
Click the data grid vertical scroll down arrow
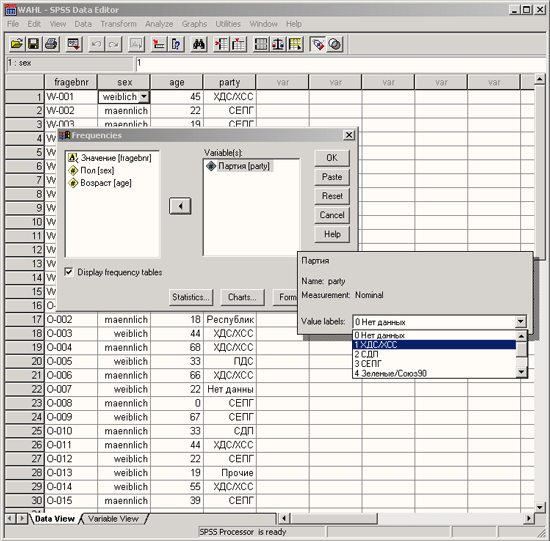coord(539,507)
